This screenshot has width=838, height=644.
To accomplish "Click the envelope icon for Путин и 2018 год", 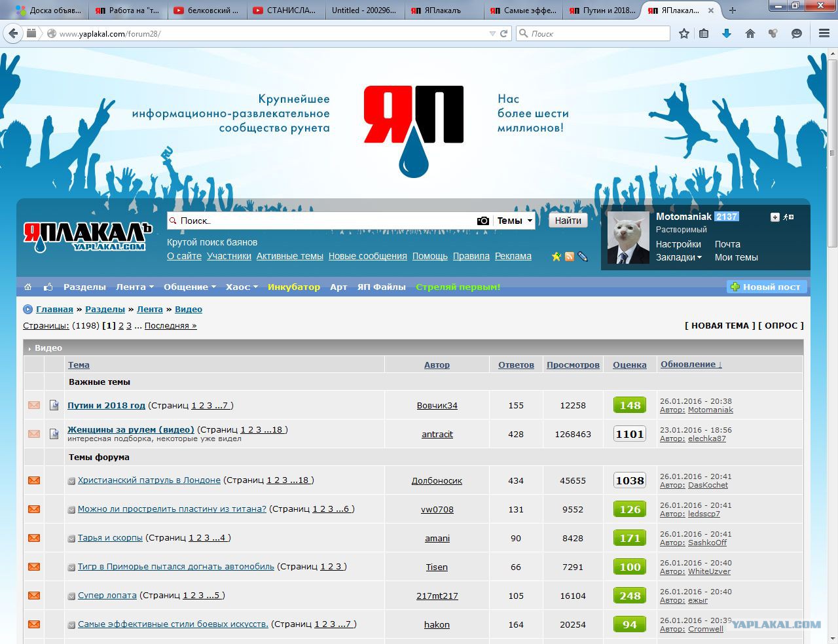I will click(x=34, y=405).
